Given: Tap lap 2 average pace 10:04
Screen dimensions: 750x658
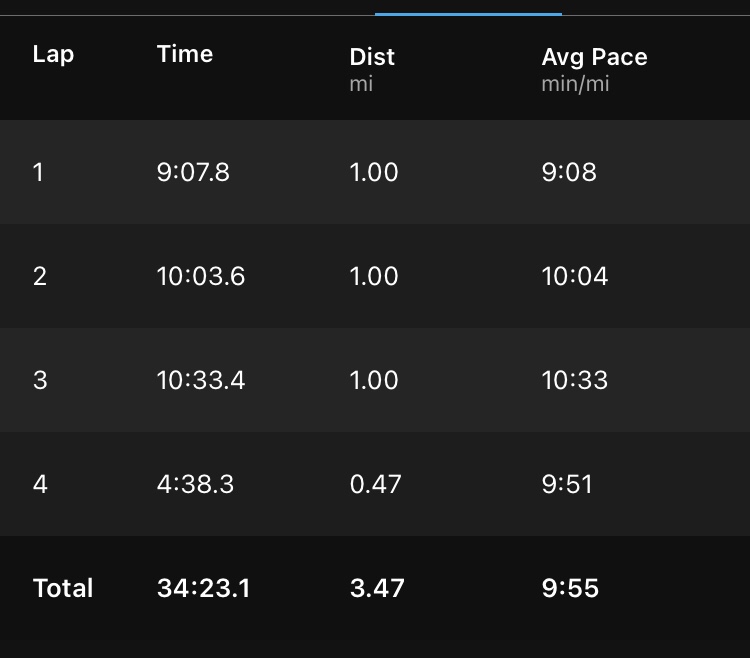Looking at the screenshot, I should 575,276.
